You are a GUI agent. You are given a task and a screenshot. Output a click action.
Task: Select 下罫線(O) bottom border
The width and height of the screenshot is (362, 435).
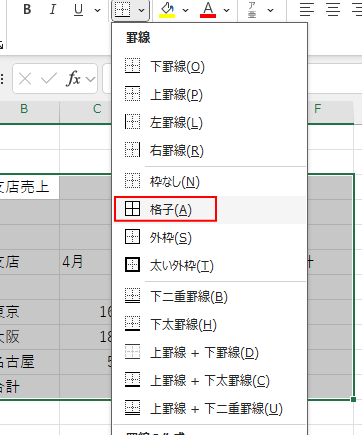[209, 66]
